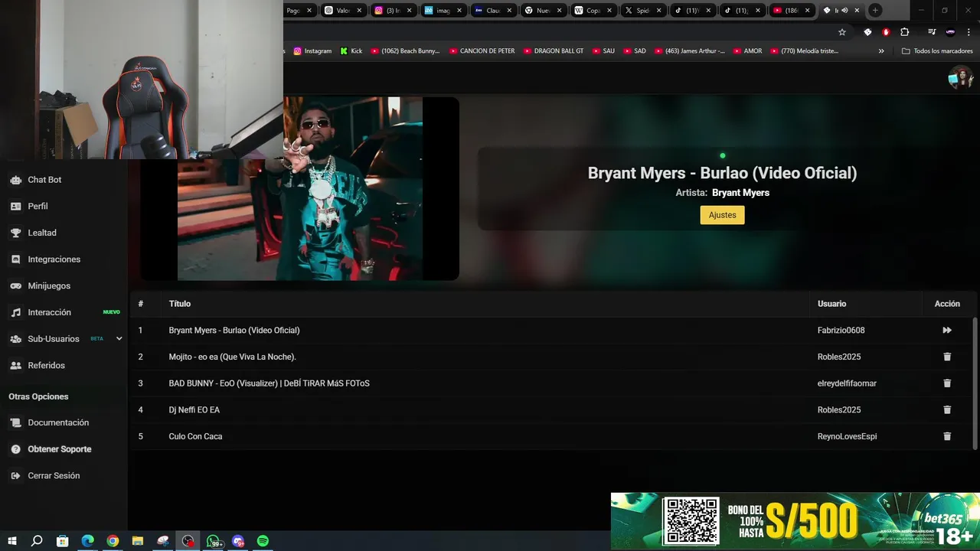Screen dimensions: 980x551
Task: Open the browser Extensions puzzle icon
Action: [904, 32]
